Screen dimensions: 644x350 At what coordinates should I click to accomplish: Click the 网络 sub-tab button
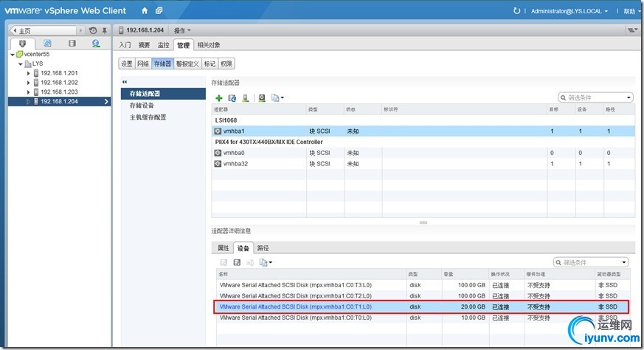[143, 64]
